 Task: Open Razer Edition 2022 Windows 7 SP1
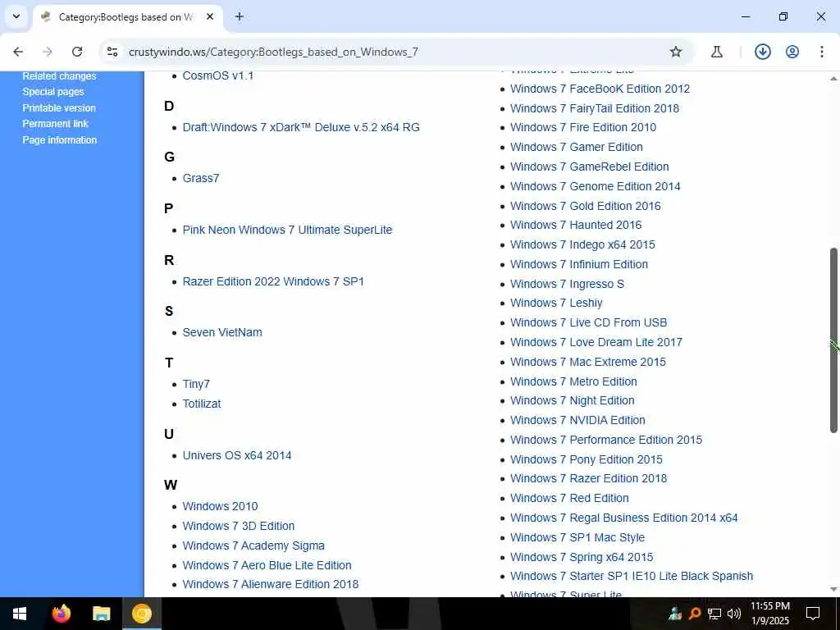coord(273,281)
